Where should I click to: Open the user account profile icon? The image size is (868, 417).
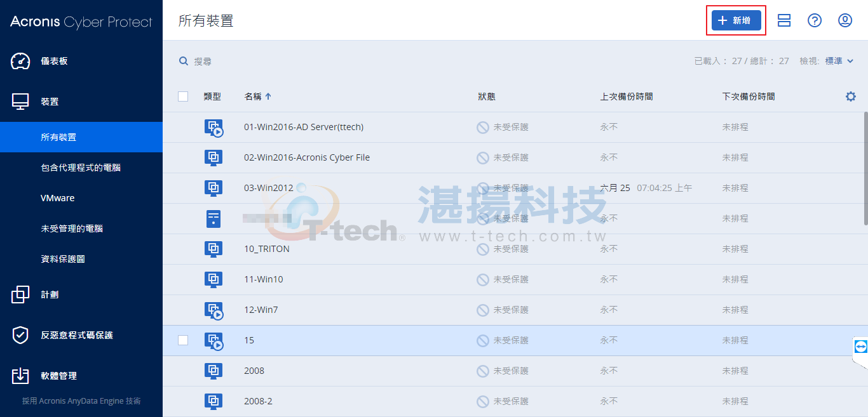coord(845,20)
